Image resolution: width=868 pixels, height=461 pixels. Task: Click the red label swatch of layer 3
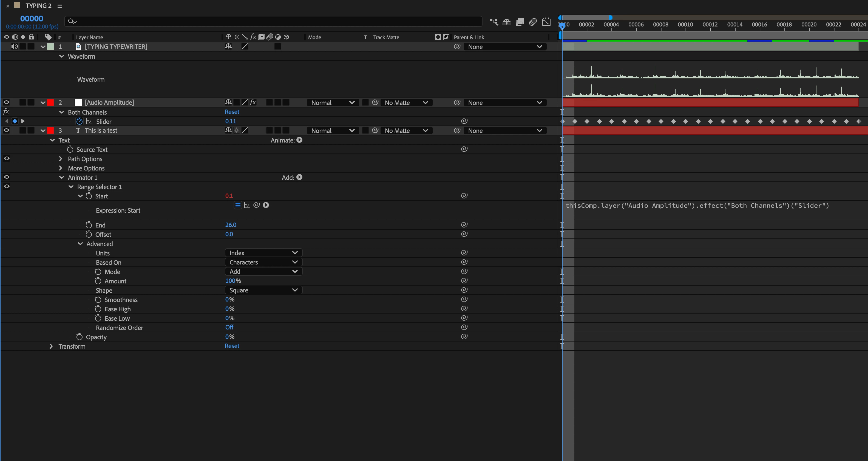[x=50, y=131]
